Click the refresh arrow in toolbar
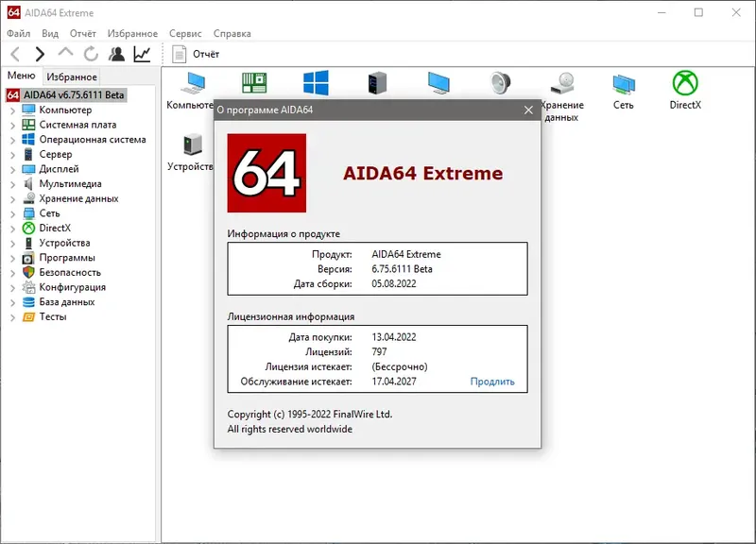 coord(91,54)
